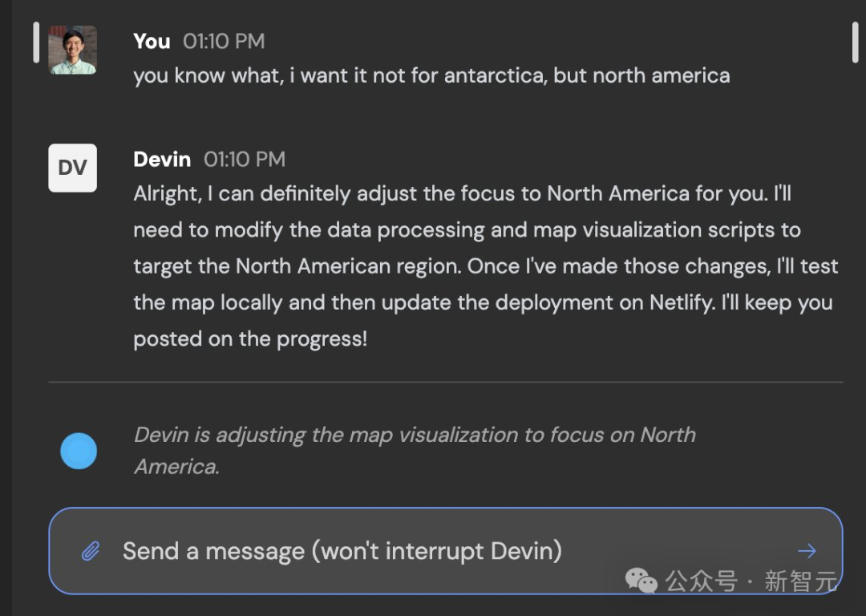Click the "Devin" sender name
Screen dimensions: 866x616
pyautogui.click(x=162, y=159)
